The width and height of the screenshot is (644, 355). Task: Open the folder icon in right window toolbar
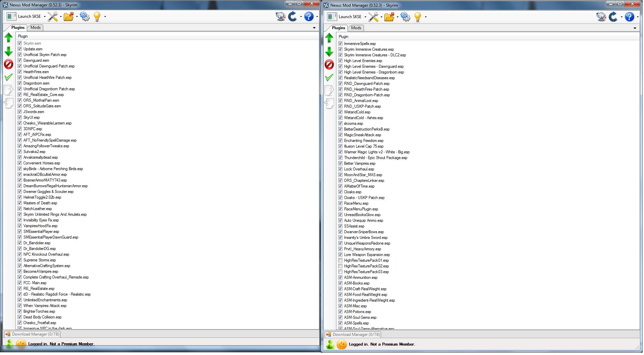pyautogui.click(x=389, y=17)
